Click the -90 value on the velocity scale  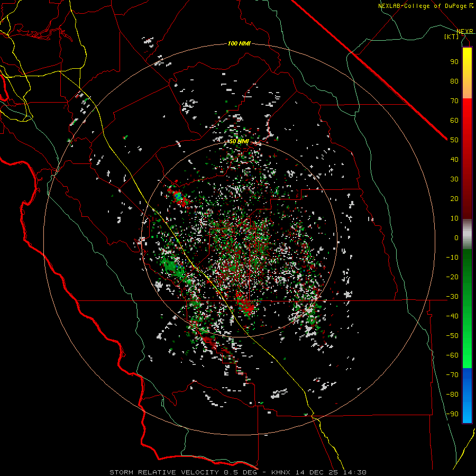452,414
